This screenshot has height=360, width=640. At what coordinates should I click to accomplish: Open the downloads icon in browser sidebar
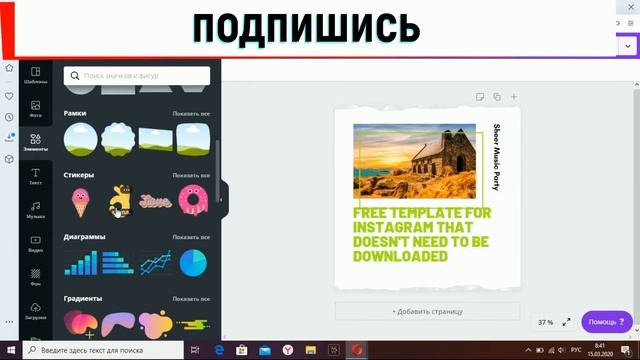pyautogui.click(x=9, y=138)
